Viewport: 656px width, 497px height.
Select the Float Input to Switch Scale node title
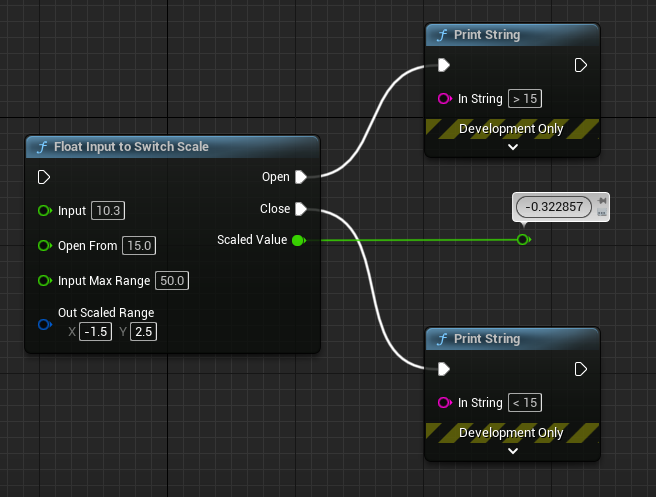pos(131,147)
